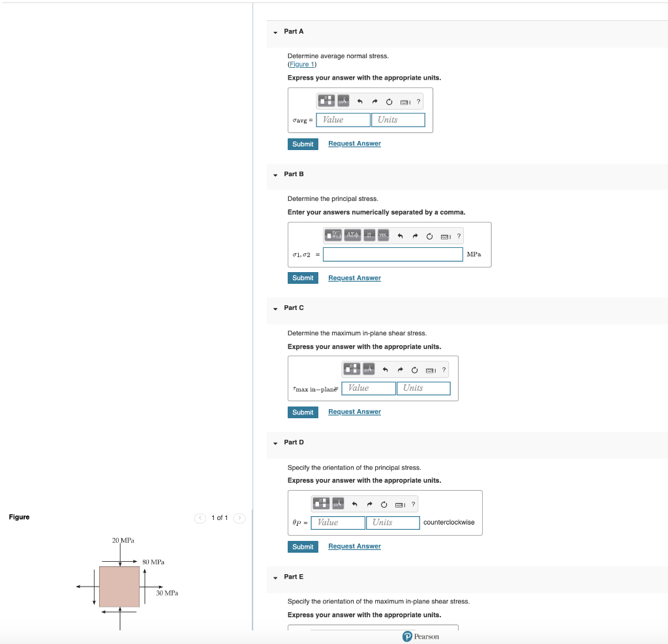Image resolution: width=668 pixels, height=644 pixels.
Task: Click the τmax in-plane Units field
Action: (x=423, y=388)
